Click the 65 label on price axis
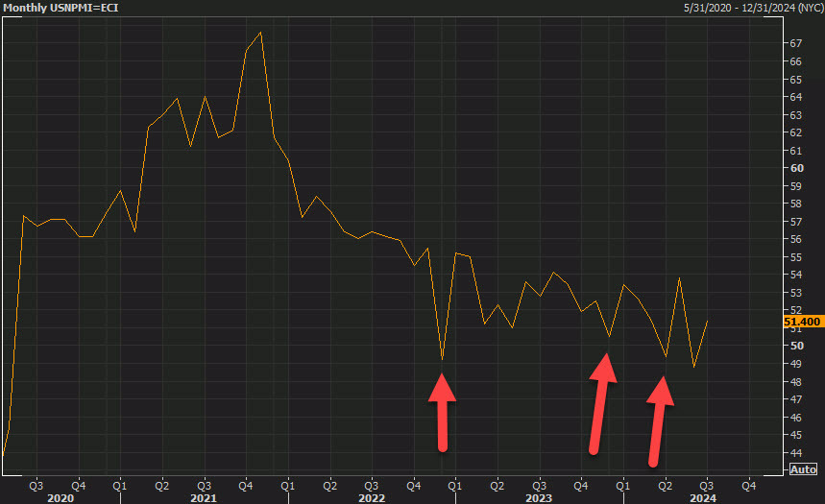Screen dimensions: 825x504 tap(796, 80)
